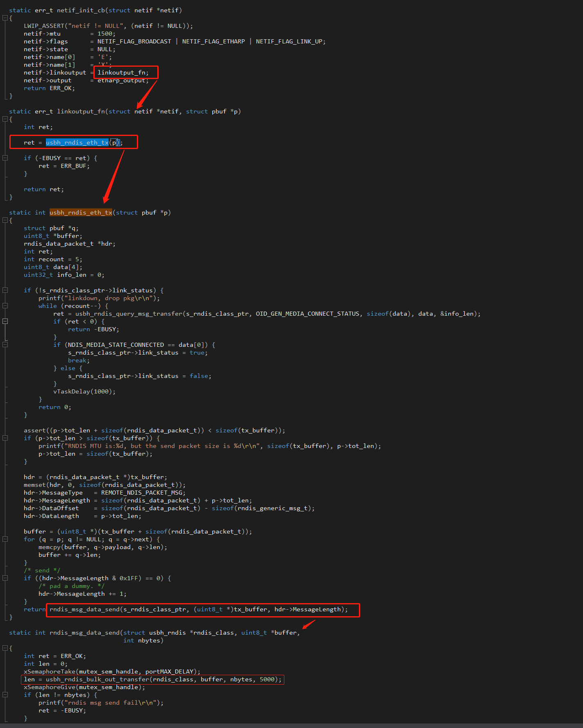Click the 'break;' statement
The image size is (583, 728).
tap(79, 360)
